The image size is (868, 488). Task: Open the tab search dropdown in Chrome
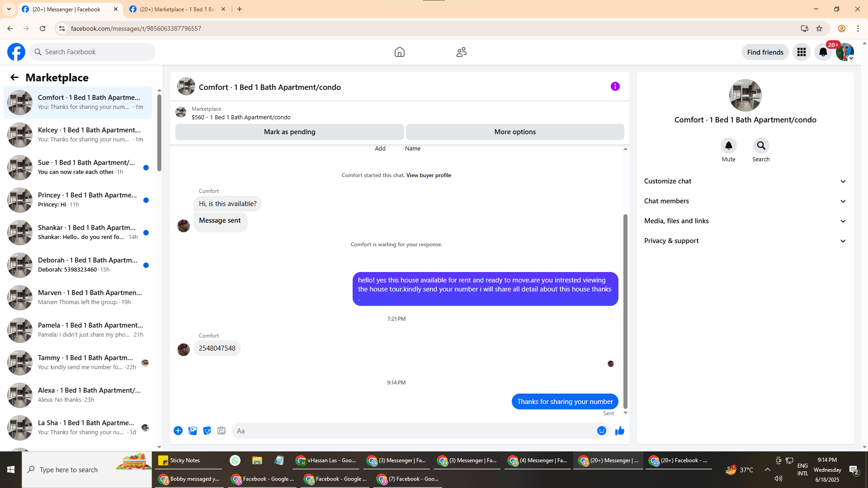(9, 9)
